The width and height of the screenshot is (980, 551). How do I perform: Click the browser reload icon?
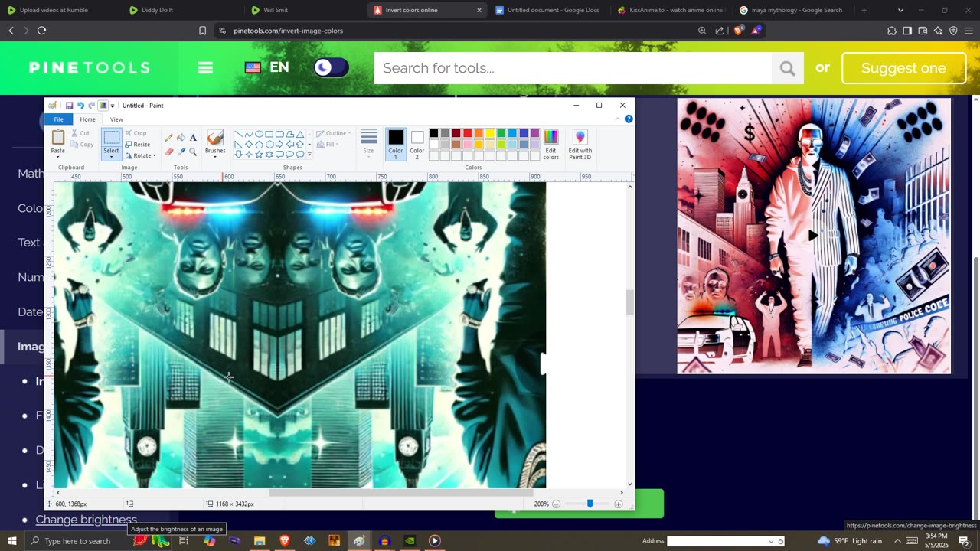coord(42,31)
